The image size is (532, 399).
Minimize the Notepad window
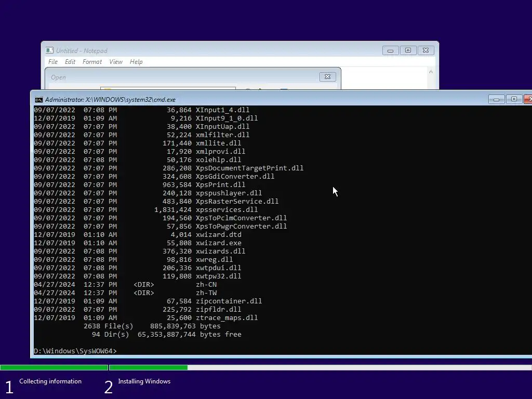click(390, 50)
